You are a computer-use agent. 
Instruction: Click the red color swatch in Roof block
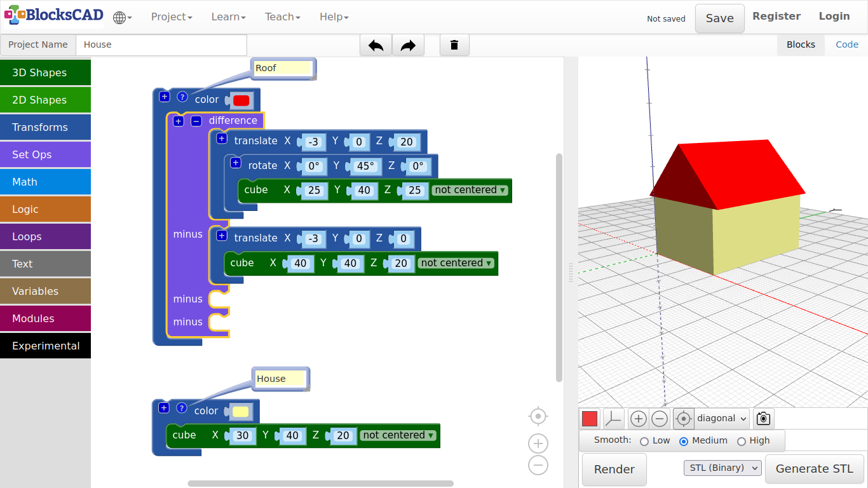point(241,100)
